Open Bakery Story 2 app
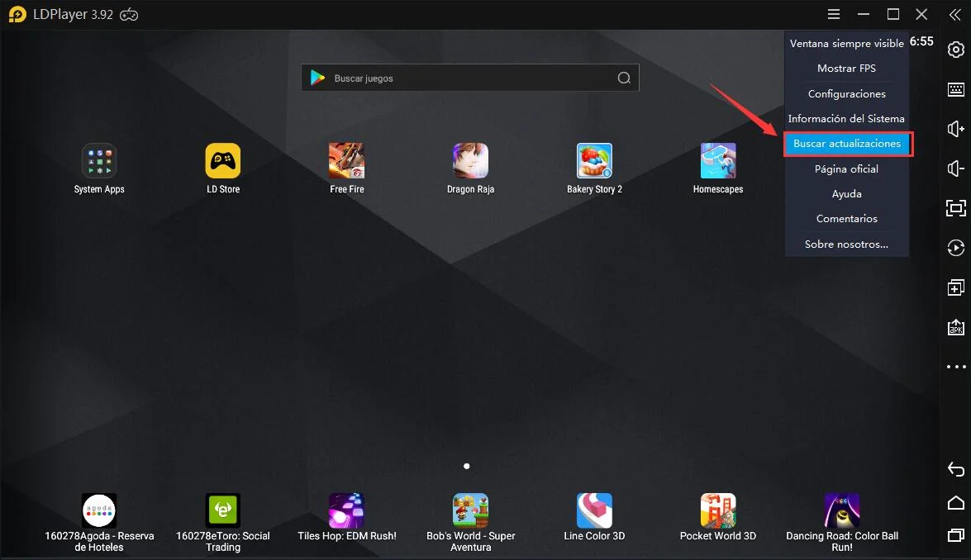Viewport: 971px width, 560px height. coord(594,161)
